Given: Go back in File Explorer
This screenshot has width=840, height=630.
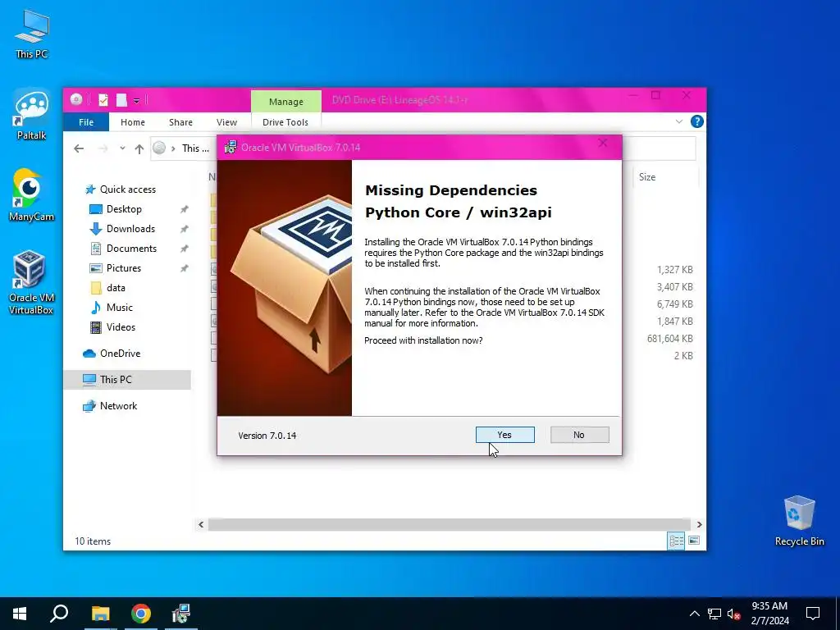Looking at the screenshot, I should (79, 148).
